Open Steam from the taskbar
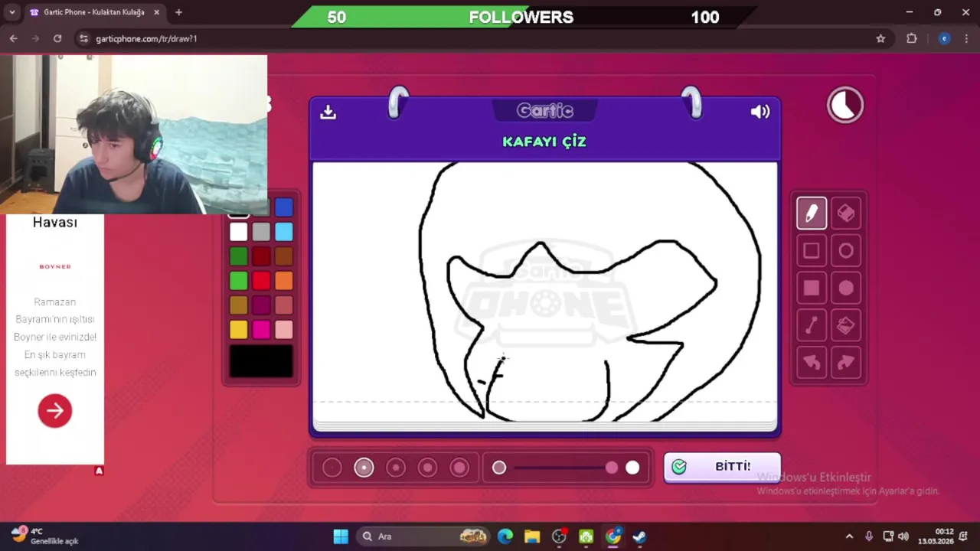The height and width of the screenshot is (551, 980). pyautogui.click(x=639, y=536)
